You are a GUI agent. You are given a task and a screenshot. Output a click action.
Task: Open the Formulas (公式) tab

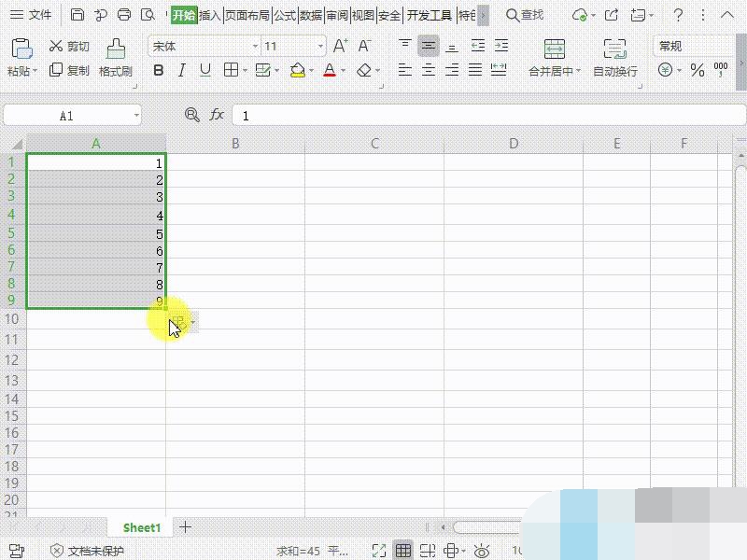[x=284, y=15]
